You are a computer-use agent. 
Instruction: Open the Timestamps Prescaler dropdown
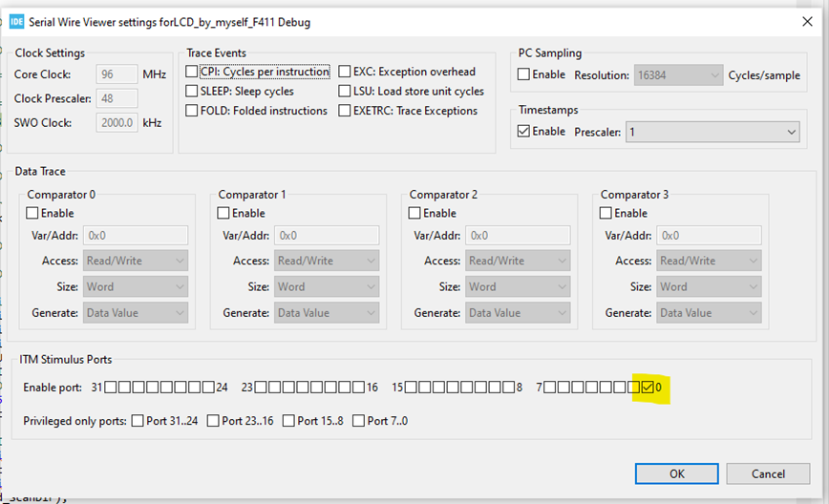(x=712, y=132)
